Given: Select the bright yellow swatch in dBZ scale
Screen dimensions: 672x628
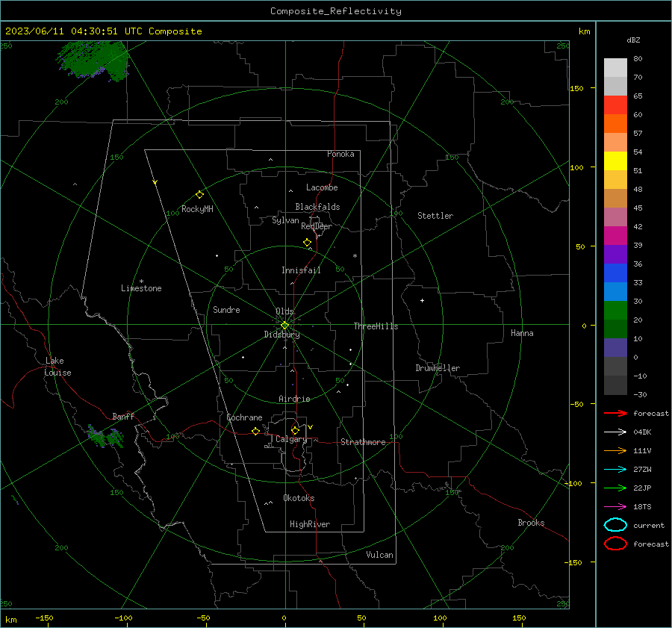Looking at the screenshot, I should click(x=615, y=161).
